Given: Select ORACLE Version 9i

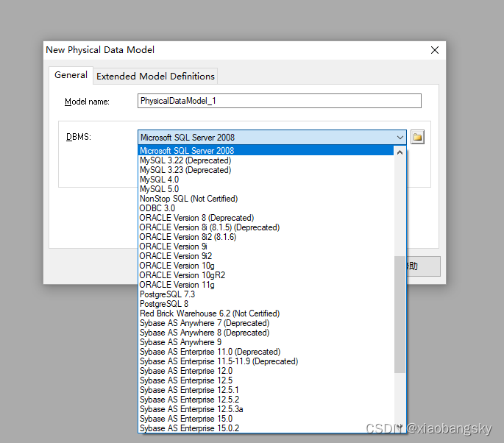Looking at the screenshot, I should (266, 247).
